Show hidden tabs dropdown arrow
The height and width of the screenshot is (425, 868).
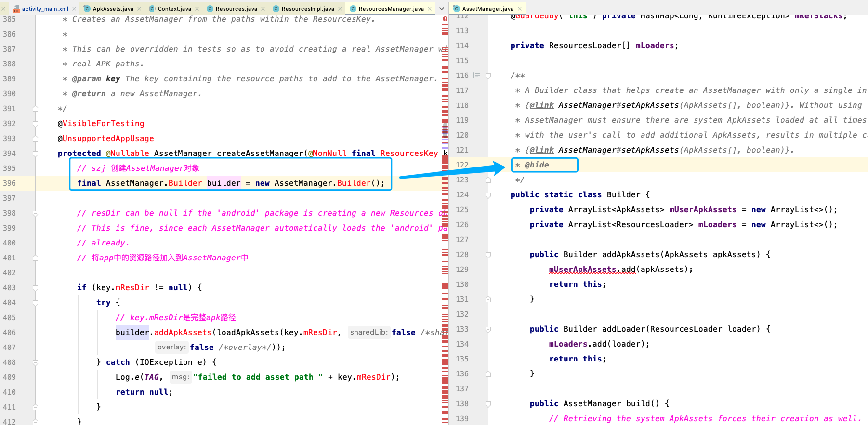coord(442,9)
